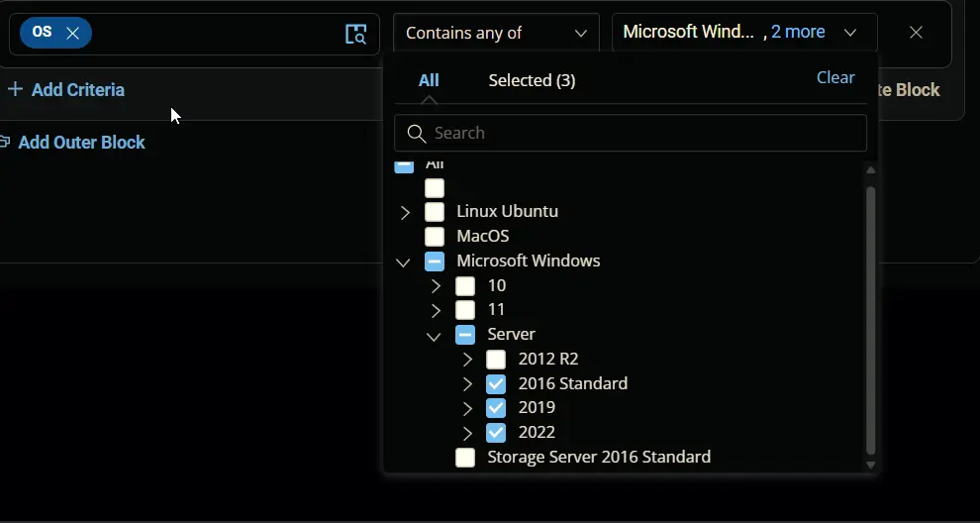Image resolution: width=980 pixels, height=523 pixels.
Task: Check the Linux Ubuntu checkbox
Action: tap(435, 212)
